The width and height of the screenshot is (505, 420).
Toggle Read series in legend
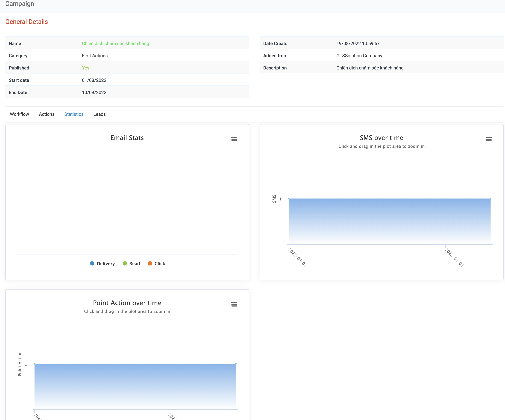[x=134, y=264]
